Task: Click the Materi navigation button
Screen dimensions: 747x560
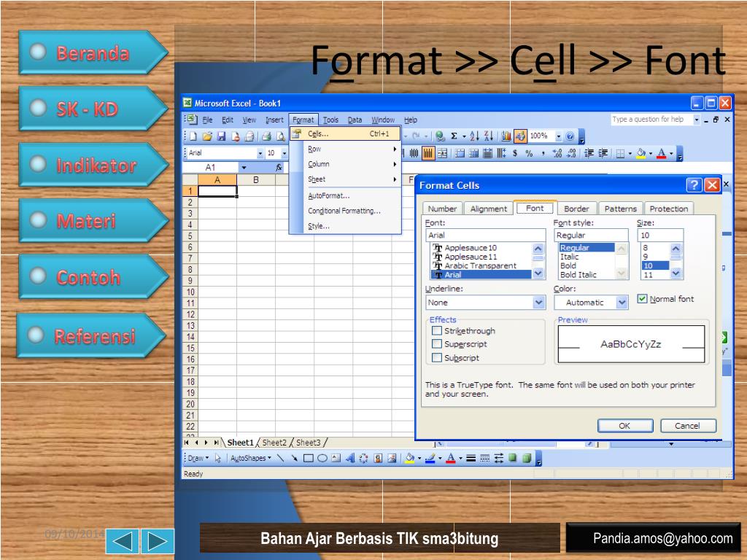Action: (93, 220)
